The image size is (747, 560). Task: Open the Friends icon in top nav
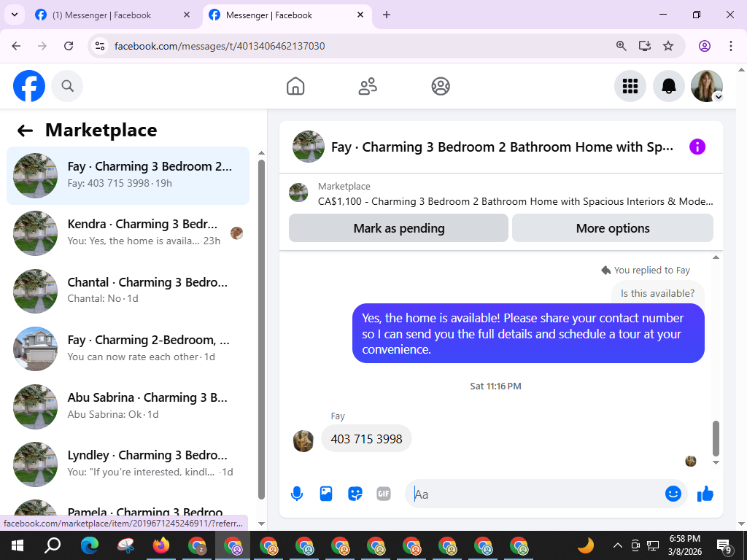coord(368,86)
